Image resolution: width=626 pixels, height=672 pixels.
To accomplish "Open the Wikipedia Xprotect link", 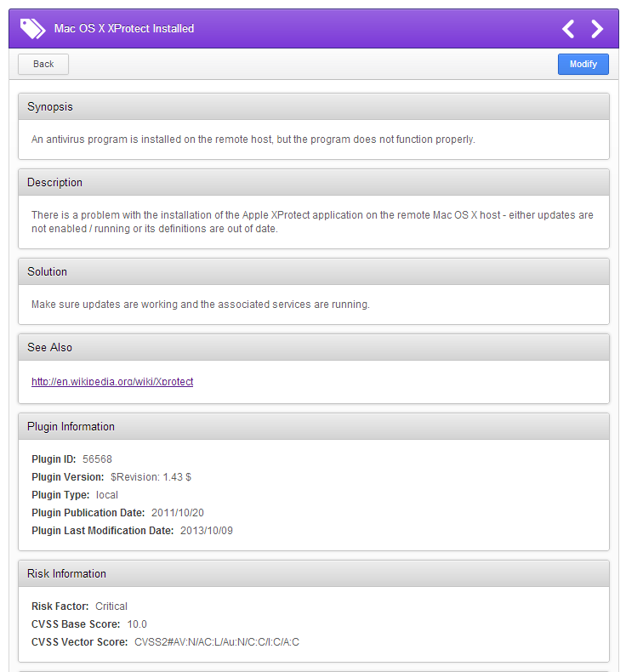I will tap(112, 381).
